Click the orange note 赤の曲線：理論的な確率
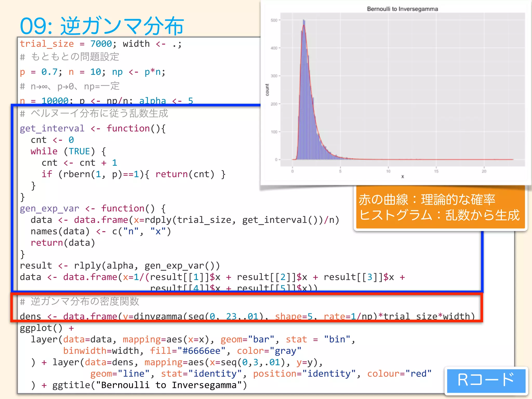Image resolution: width=532 pixels, height=399 pixels. pos(427,199)
